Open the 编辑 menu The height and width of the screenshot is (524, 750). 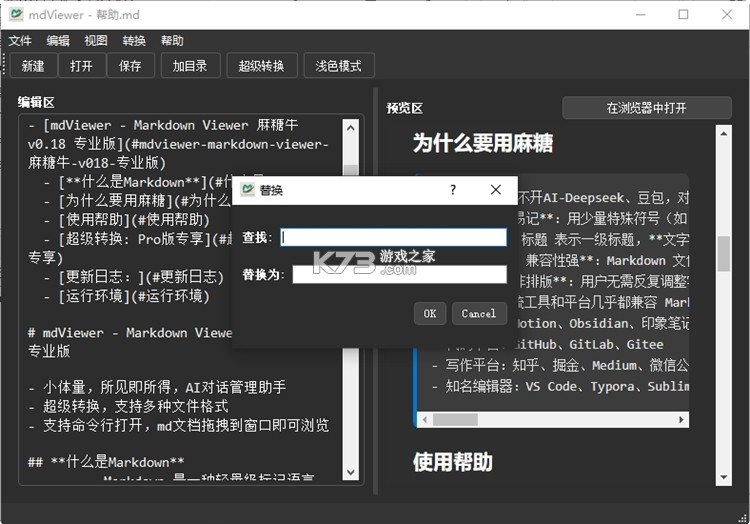58,41
